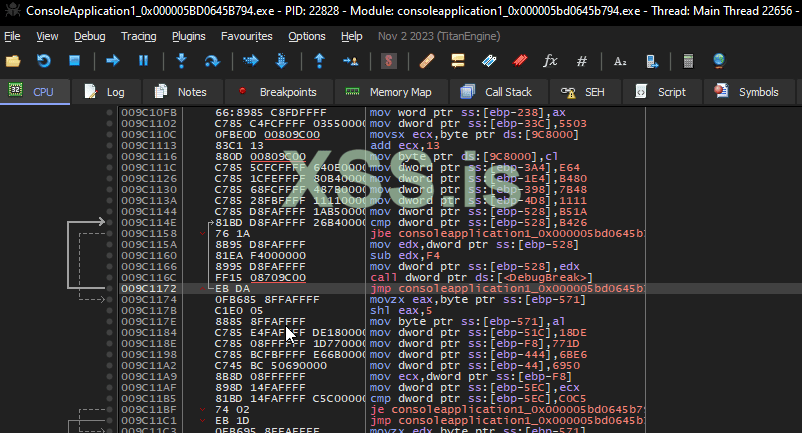This screenshot has height=433, width=802.
Task: Toggle breakpoint dot at address 009C1160
Action: coord(109,256)
